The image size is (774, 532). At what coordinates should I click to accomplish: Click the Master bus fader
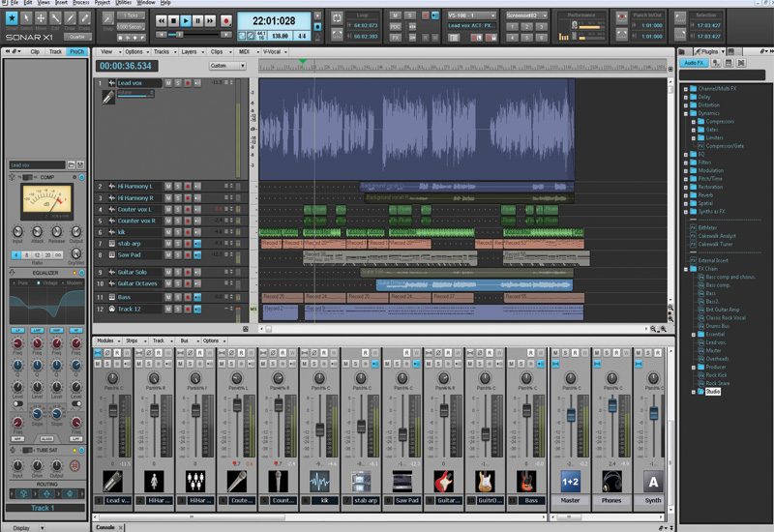(x=571, y=415)
